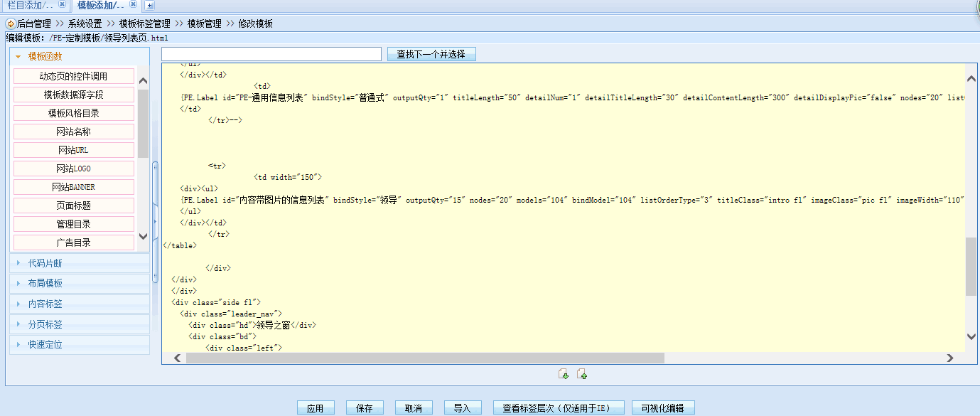This screenshot has height=416, width=980.
Task: Click 查找下一个并选择 search button
Action: click(431, 54)
